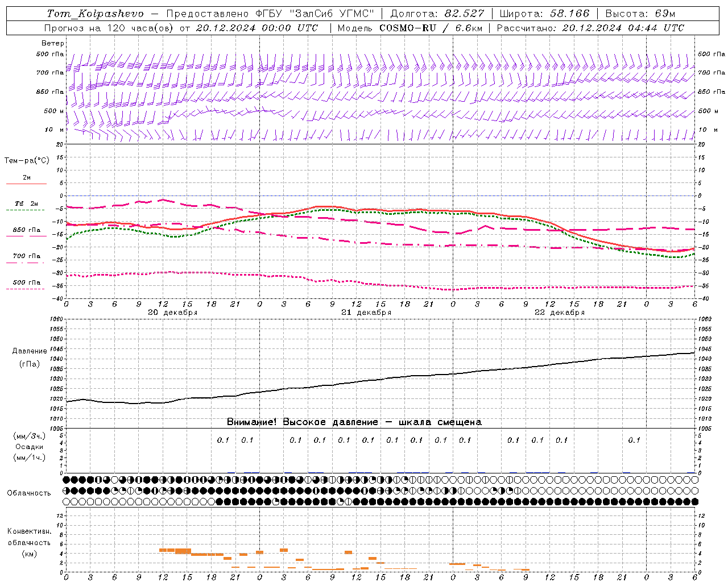Click the "10 м" label left of wind panel

coord(55,130)
